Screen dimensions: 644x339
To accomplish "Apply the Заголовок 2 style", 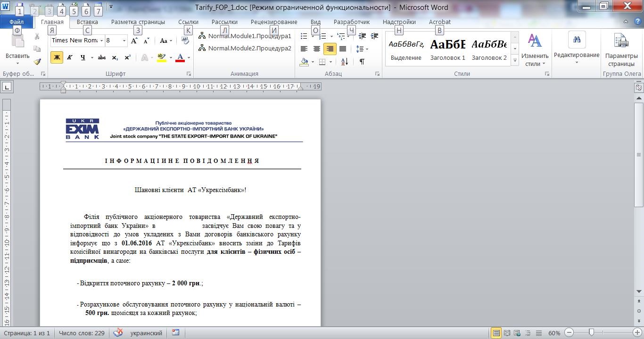I will (489, 49).
